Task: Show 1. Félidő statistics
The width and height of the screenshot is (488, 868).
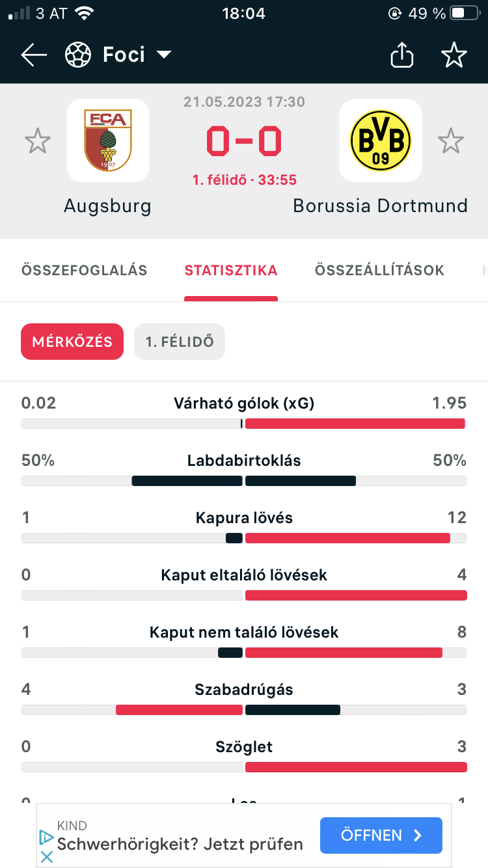Action: tap(180, 342)
